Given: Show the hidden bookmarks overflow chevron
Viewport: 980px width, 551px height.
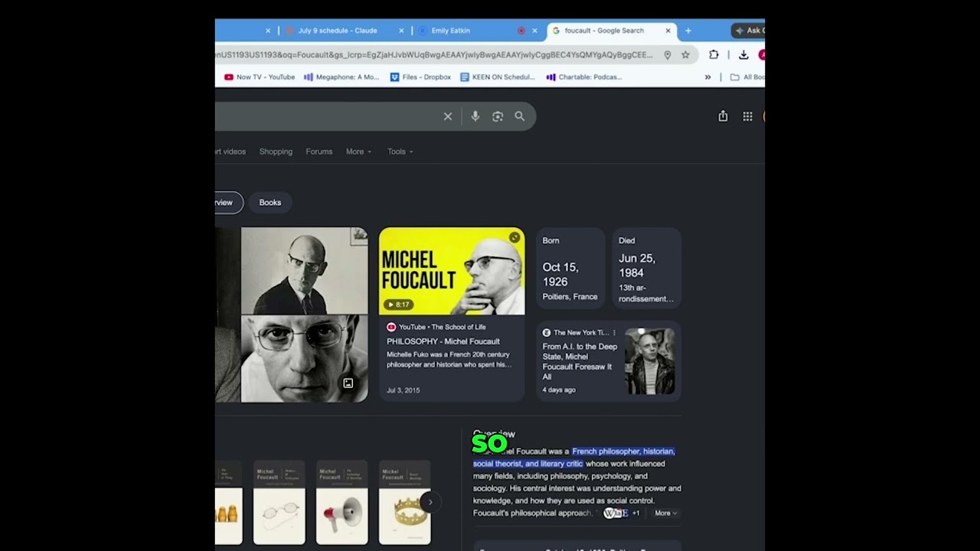Looking at the screenshot, I should (x=707, y=77).
